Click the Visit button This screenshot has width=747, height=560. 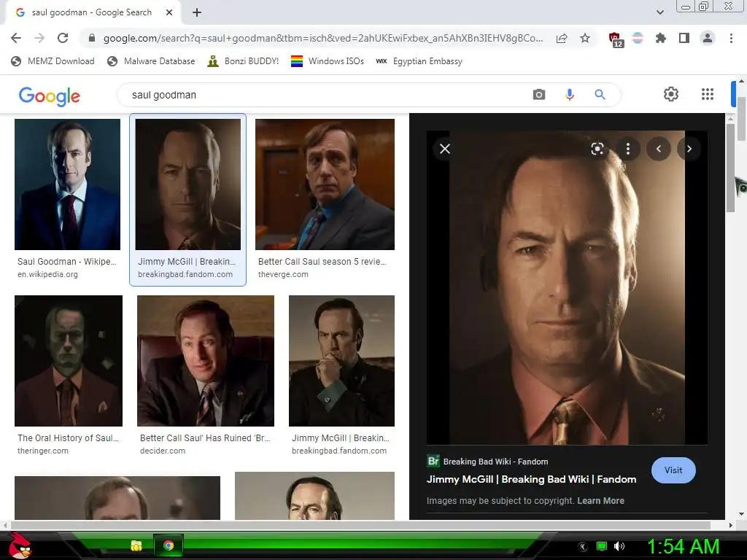pos(673,470)
